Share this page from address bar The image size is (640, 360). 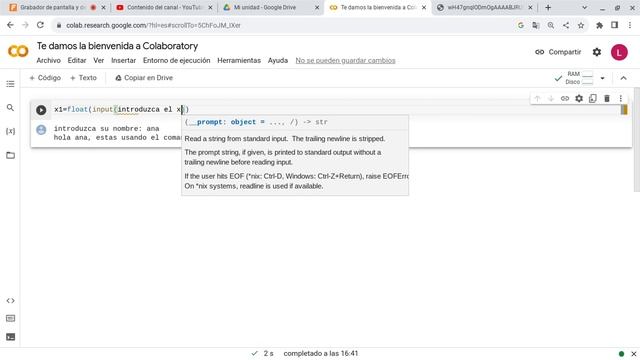[x=566, y=25]
